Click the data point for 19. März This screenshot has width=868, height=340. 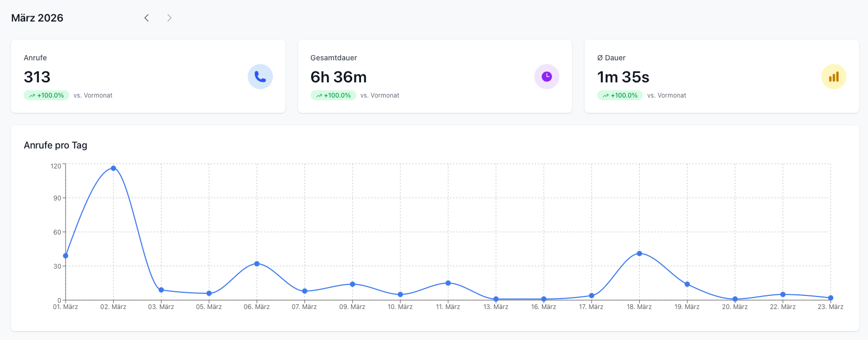687,284
